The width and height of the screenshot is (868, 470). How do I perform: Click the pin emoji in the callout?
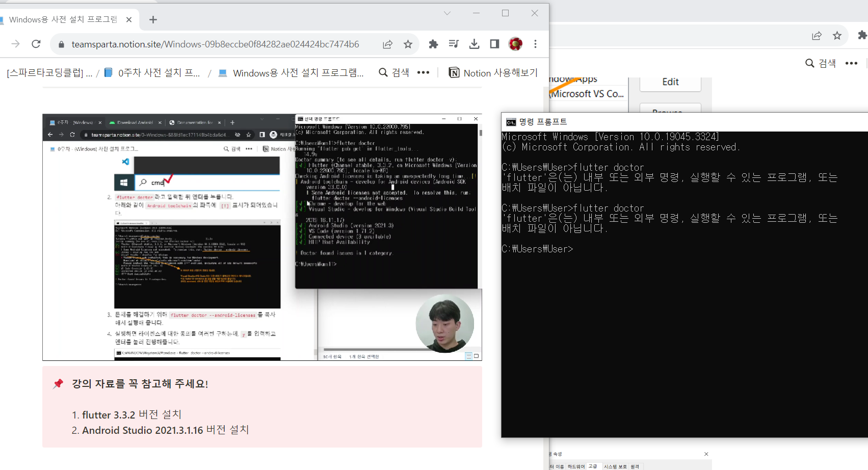(x=58, y=384)
